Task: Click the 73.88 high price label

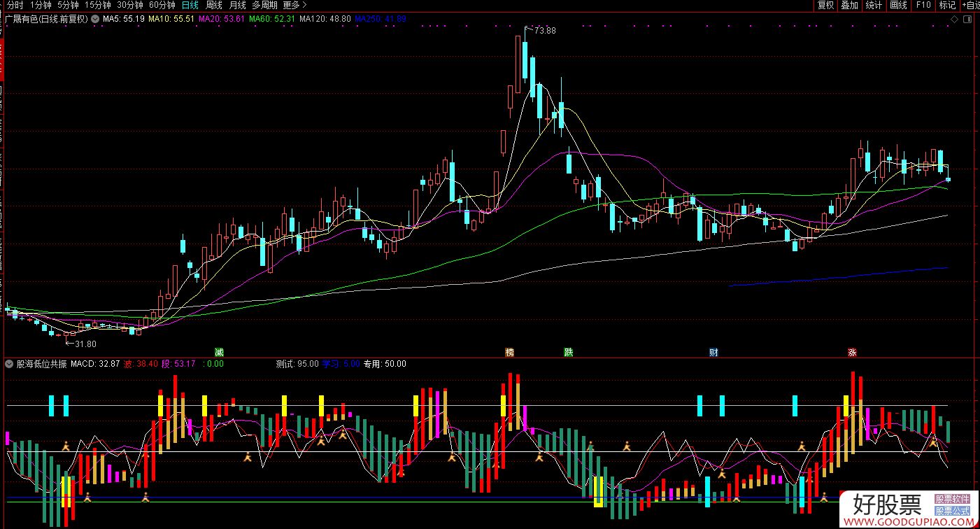Action: (x=545, y=31)
